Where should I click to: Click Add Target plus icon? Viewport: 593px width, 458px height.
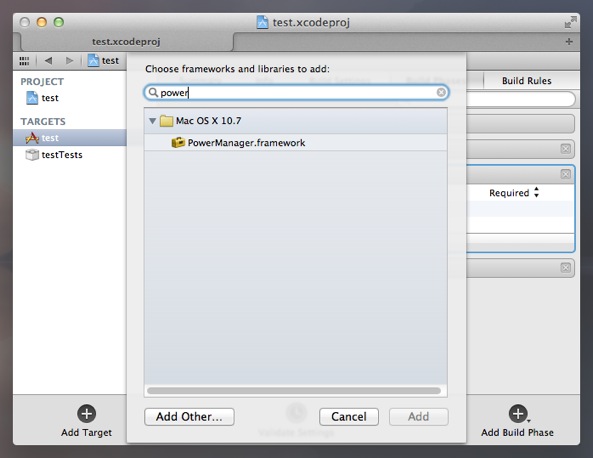(87, 414)
